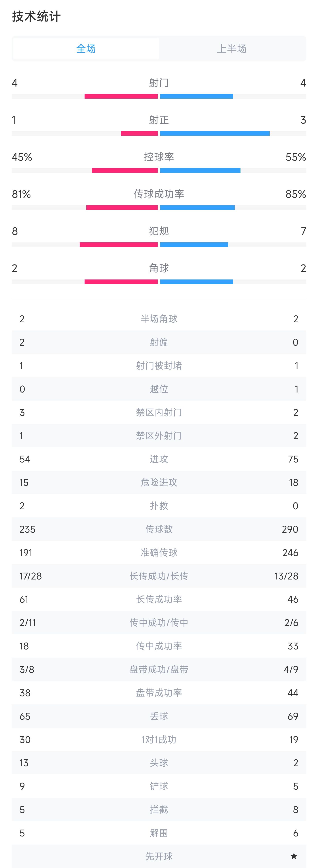This screenshot has height=868, width=318.
Task: Click the blue 传球成功率 bar
Action: [x=197, y=208]
